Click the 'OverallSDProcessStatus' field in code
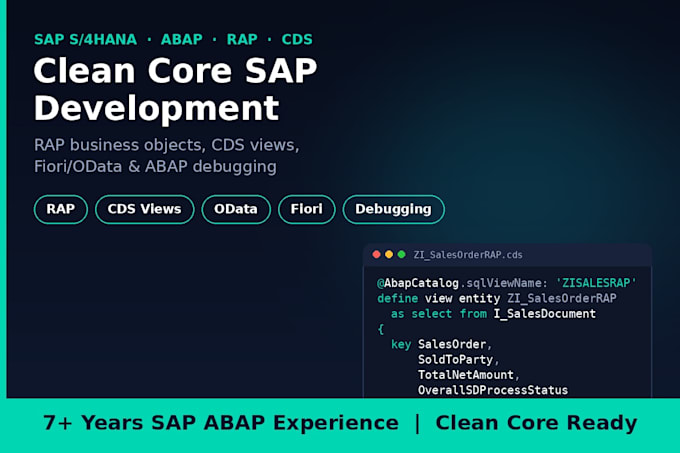Image resolution: width=680 pixels, height=453 pixels. [493, 390]
